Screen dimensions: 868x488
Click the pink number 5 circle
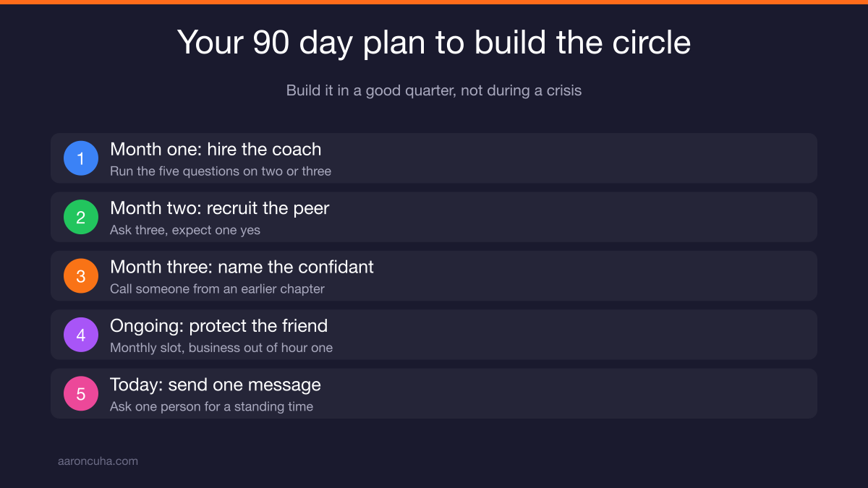[81, 394]
